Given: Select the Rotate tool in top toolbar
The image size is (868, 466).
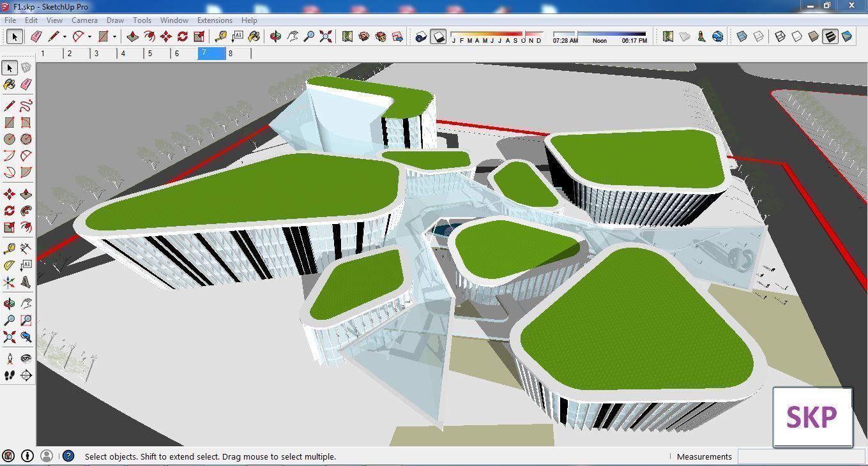Looking at the screenshot, I should (x=182, y=37).
